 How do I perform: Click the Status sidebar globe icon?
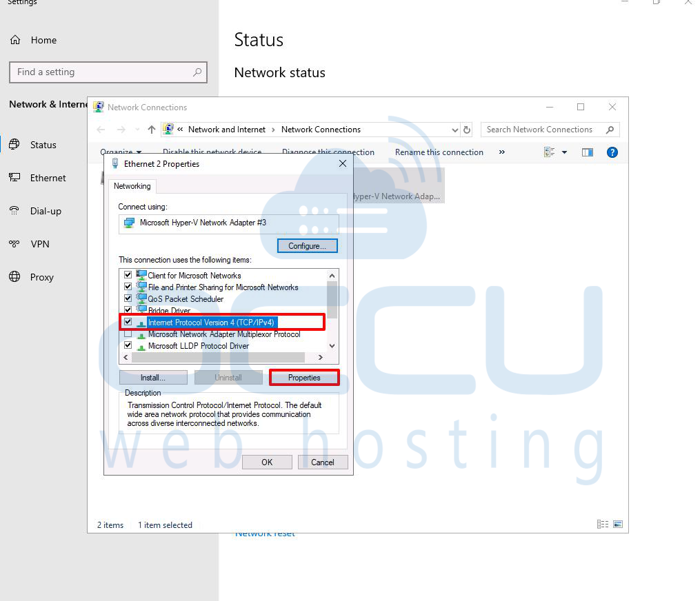[14, 144]
